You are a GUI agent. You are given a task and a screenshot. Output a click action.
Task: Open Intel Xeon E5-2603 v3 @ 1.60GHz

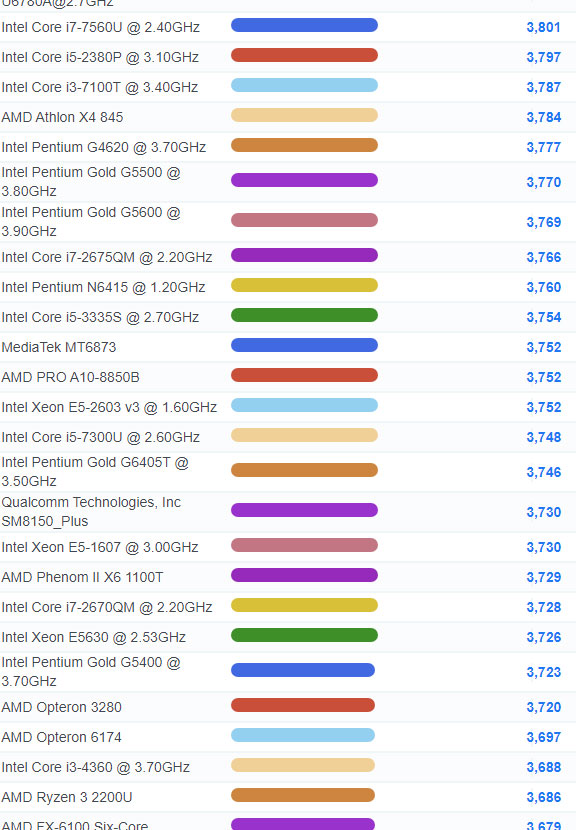point(109,407)
